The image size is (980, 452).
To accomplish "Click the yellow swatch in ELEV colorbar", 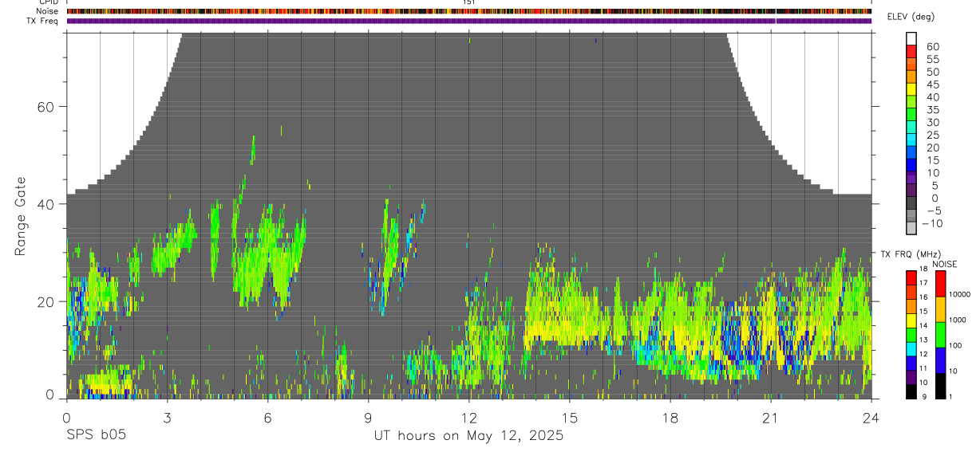I will [911, 88].
